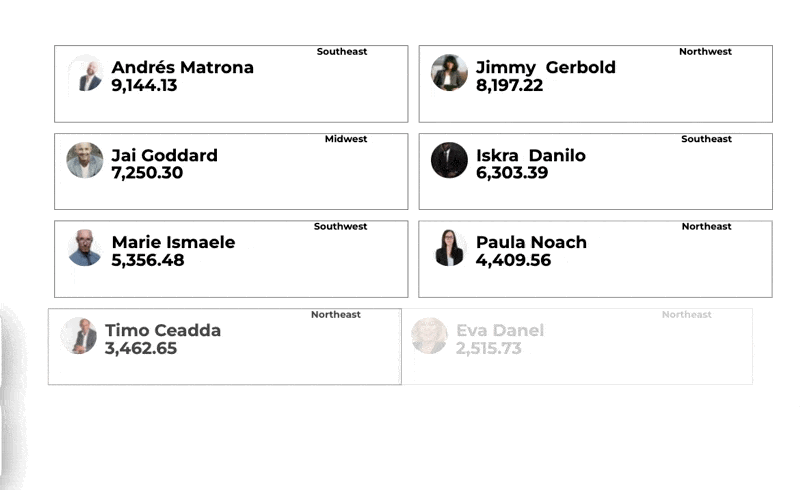
Task: Select Timo Ceadda's avatar photo
Action: (79, 336)
